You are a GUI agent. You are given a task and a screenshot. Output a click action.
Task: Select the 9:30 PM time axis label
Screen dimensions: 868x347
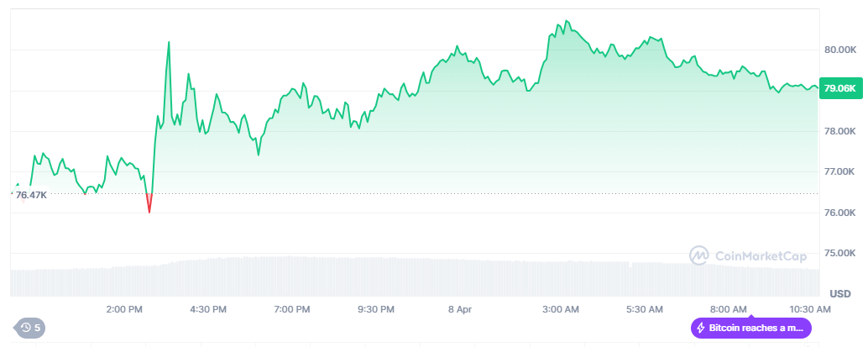click(376, 309)
